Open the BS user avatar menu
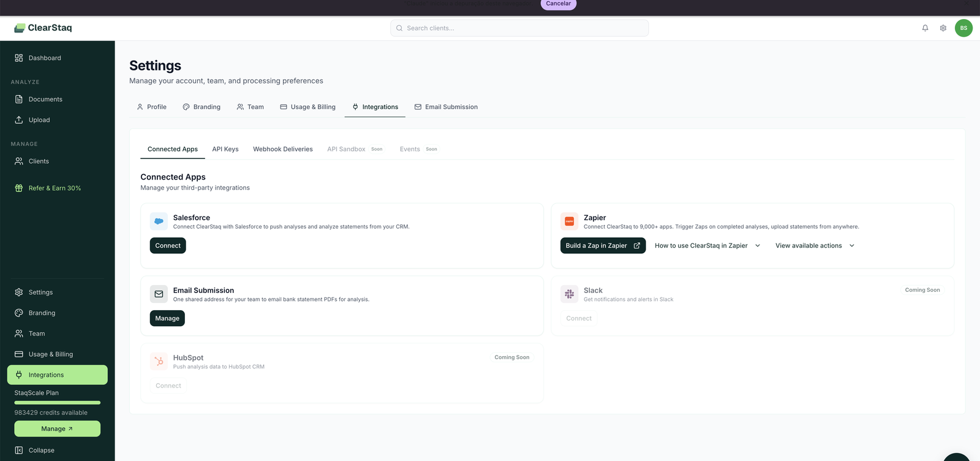980x461 pixels. (963, 28)
